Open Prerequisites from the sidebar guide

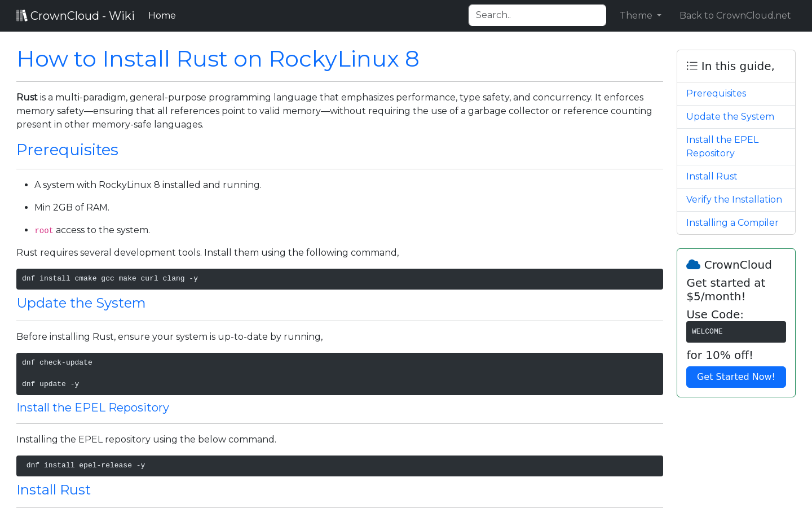pos(716,93)
